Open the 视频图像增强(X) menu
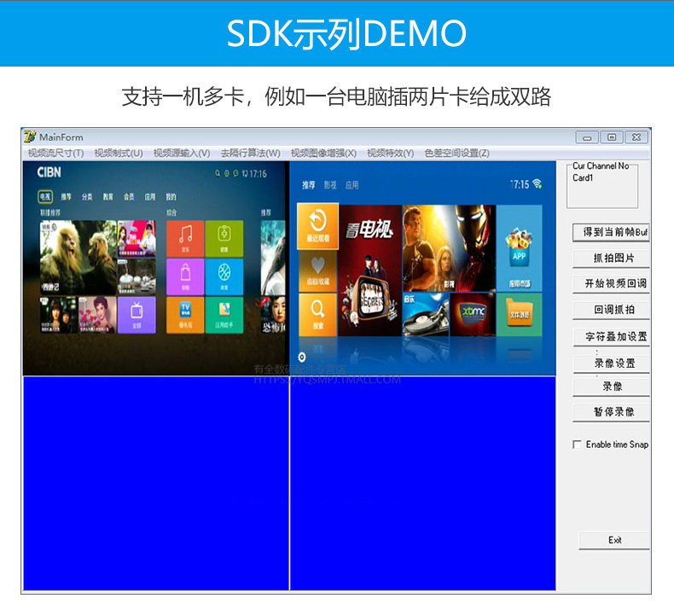Viewport: 674px width, 616px height. tap(323, 153)
